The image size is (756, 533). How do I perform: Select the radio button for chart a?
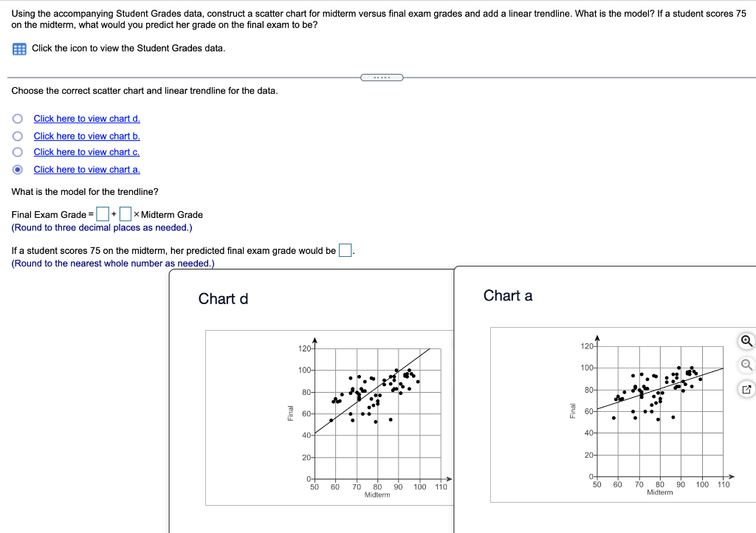pyautogui.click(x=17, y=169)
